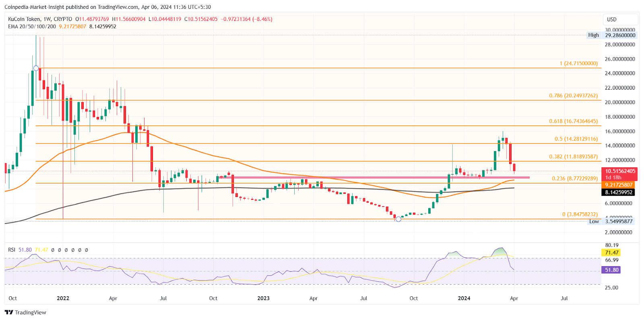Click the yellow RSI value tag 71.47
This screenshot has width=644, height=320.
612,252
